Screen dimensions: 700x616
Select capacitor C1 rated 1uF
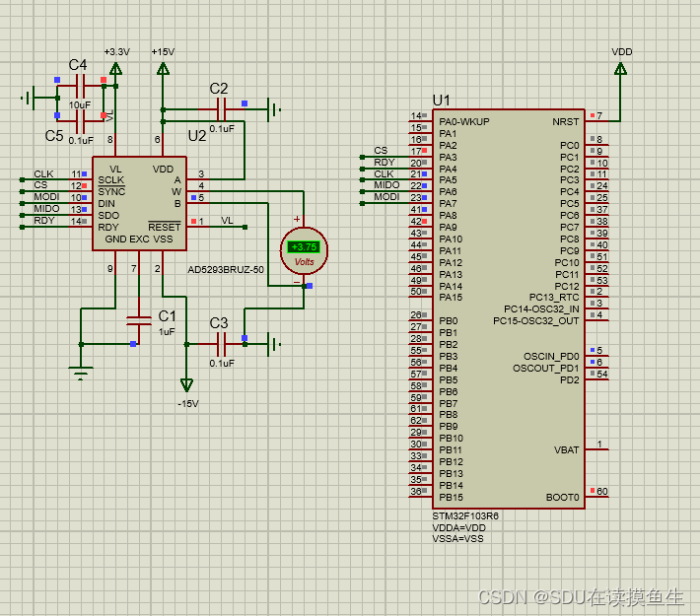pos(139,320)
